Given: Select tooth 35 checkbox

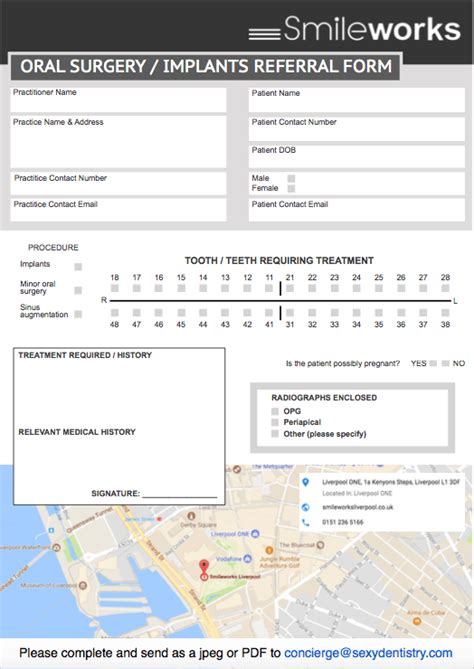Looking at the screenshot, I should (379, 313).
